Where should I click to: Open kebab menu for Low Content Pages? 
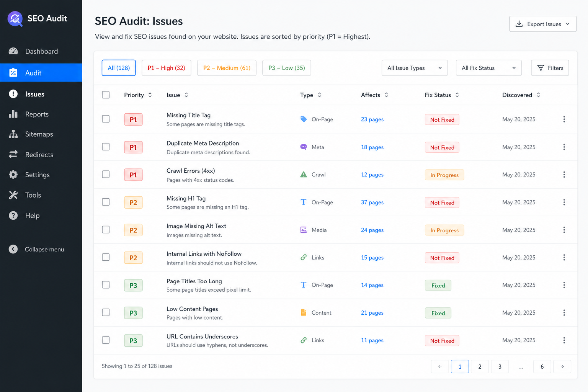tap(564, 313)
